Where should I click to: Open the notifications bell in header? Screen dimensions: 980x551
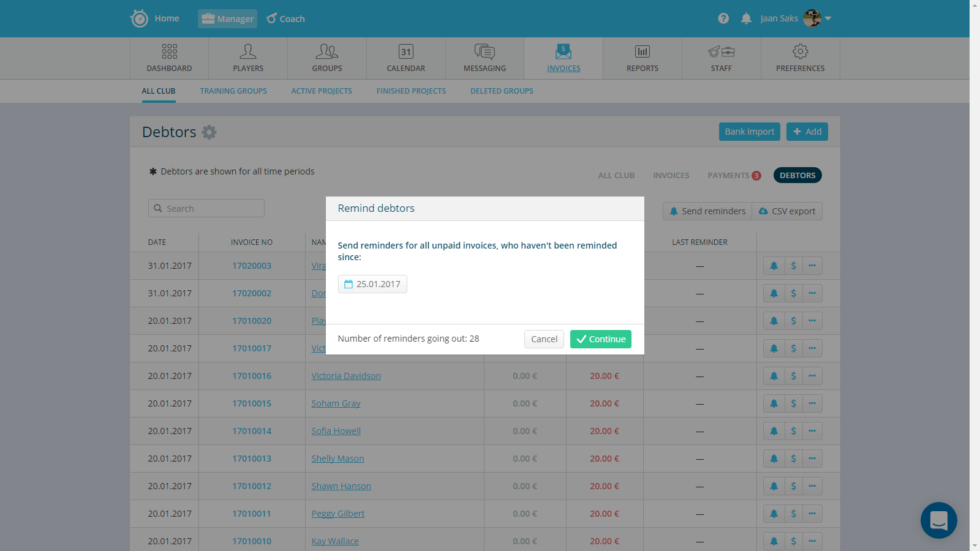tap(746, 18)
